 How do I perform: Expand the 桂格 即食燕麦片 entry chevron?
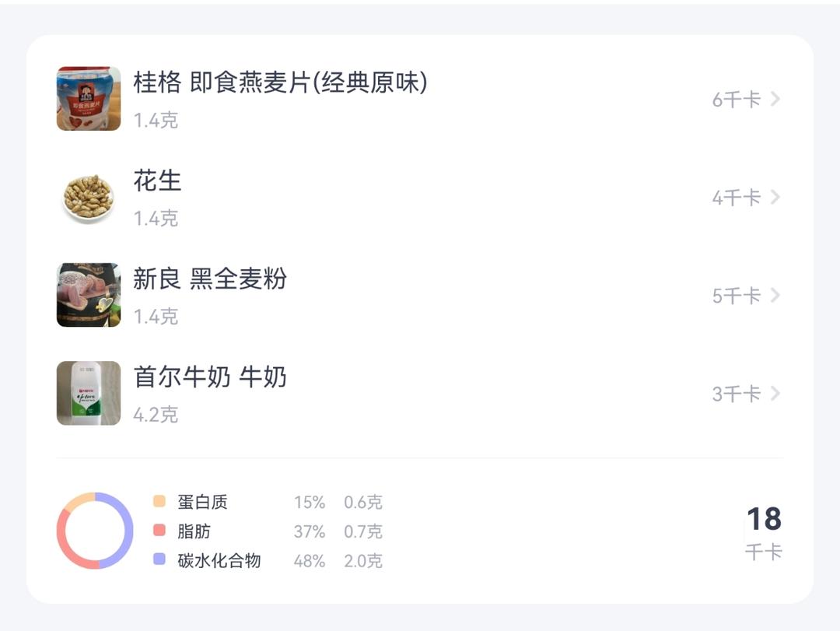click(775, 99)
